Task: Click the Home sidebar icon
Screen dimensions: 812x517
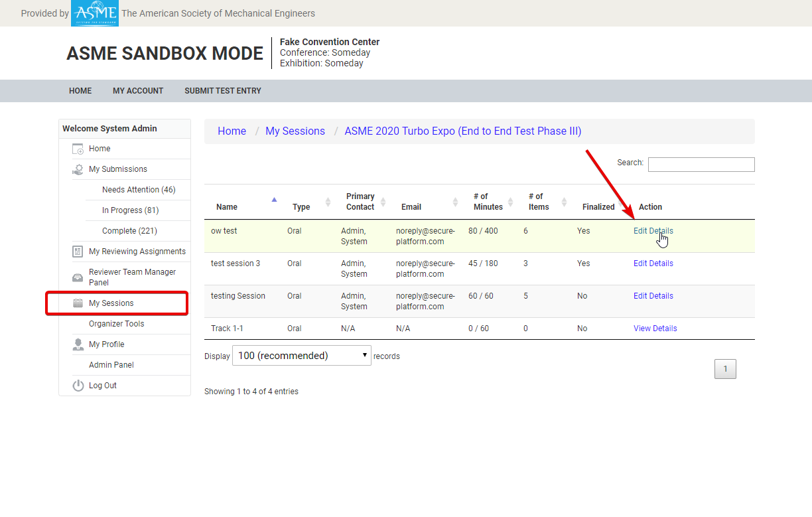Action: [78, 149]
